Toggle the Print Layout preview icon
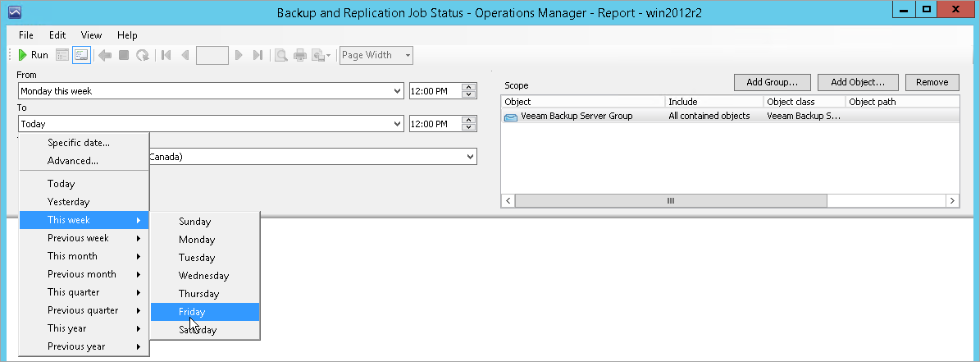 point(281,55)
